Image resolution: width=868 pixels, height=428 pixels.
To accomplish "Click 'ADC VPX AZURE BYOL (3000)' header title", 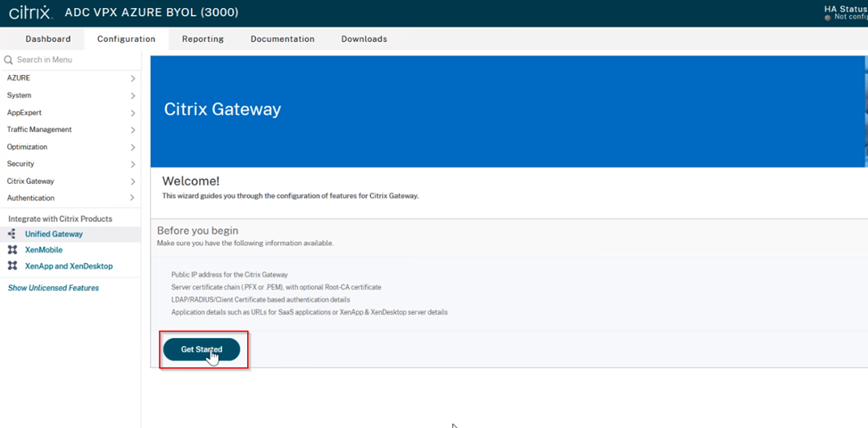I will (x=152, y=12).
